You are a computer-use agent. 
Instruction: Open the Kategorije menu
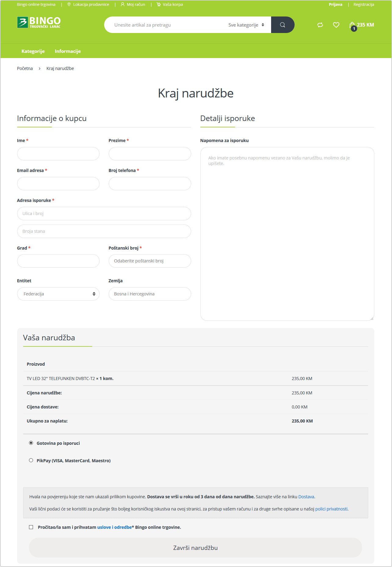[x=33, y=51]
